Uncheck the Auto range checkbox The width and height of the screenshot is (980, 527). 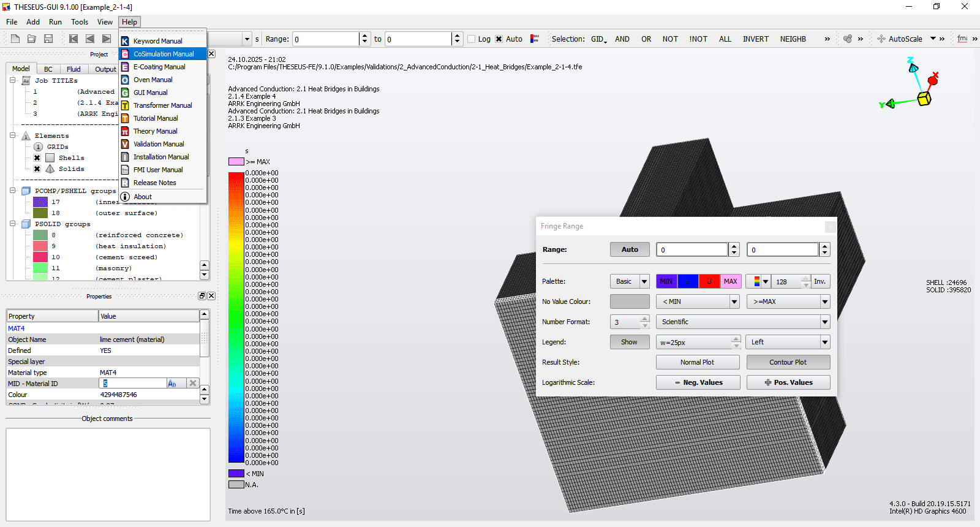pyautogui.click(x=499, y=39)
